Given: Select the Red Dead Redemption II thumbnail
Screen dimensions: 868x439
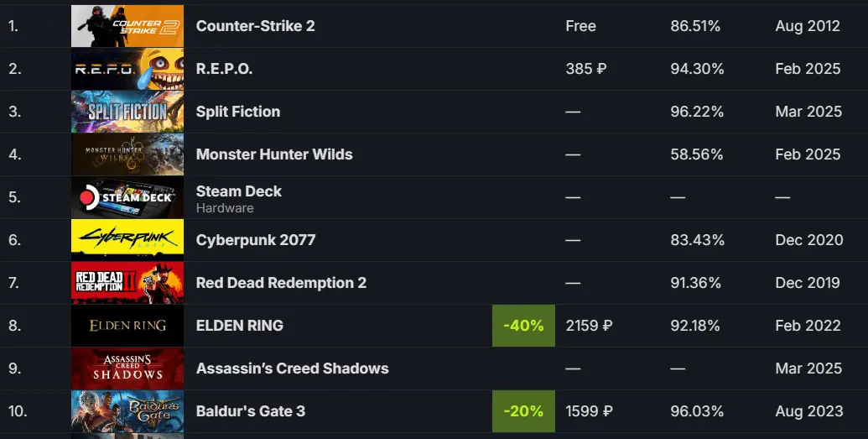Looking at the screenshot, I should tap(127, 283).
